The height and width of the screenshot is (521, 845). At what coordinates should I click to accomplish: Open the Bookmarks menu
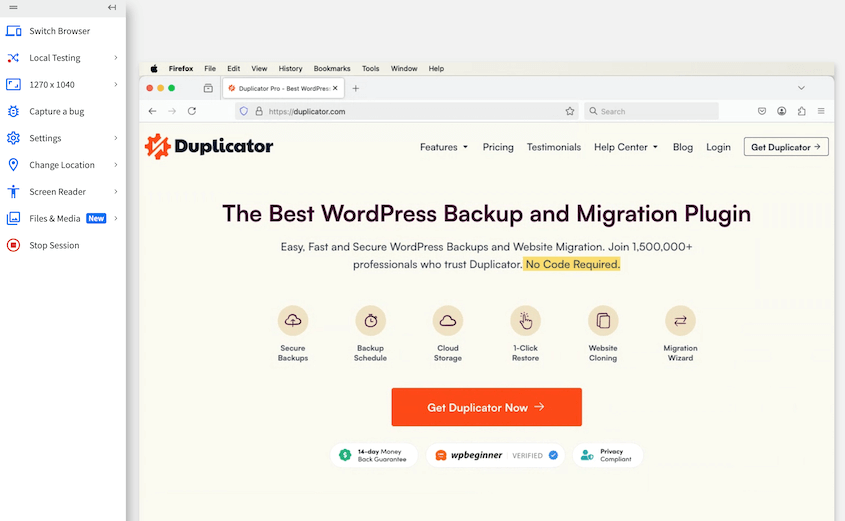[332, 68]
